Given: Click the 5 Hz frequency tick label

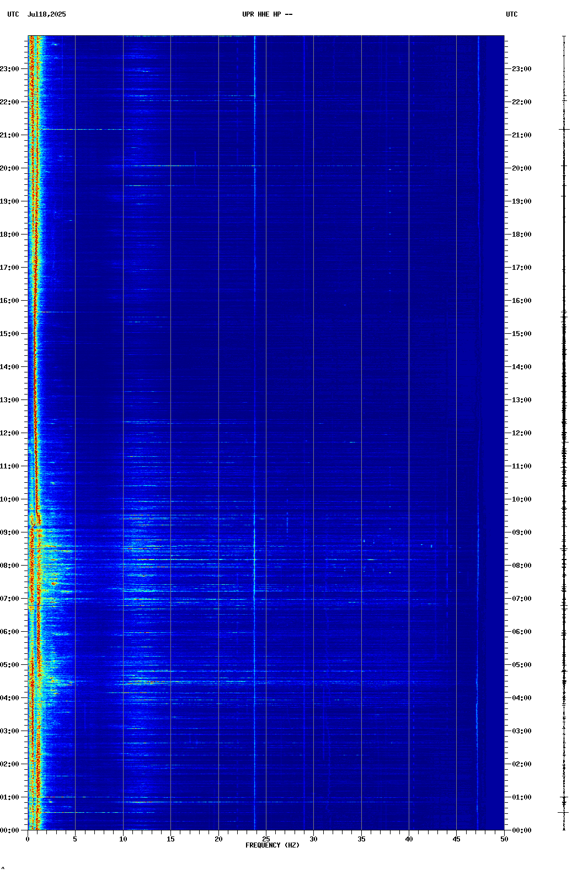Looking at the screenshot, I should pos(75,839).
